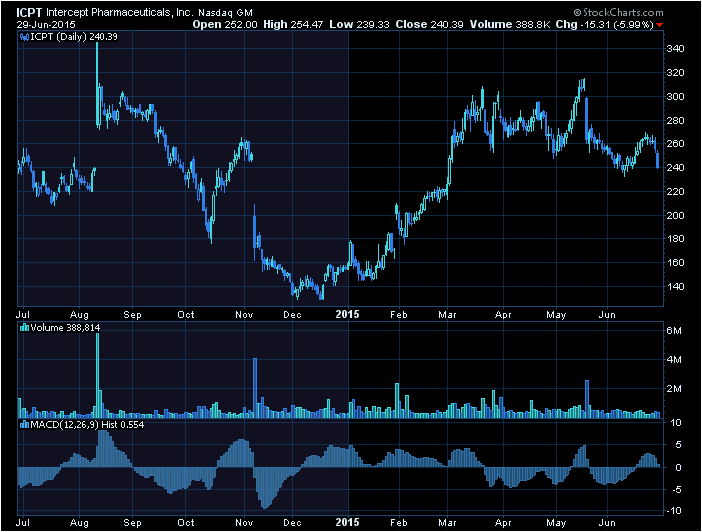This screenshot has height=532, width=702.
Task: Select the High 254.47 value
Action: pyautogui.click(x=293, y=25)
